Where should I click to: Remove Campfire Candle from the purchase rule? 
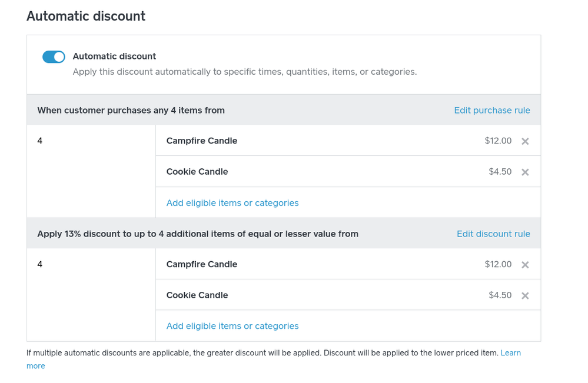click(525, 141)
